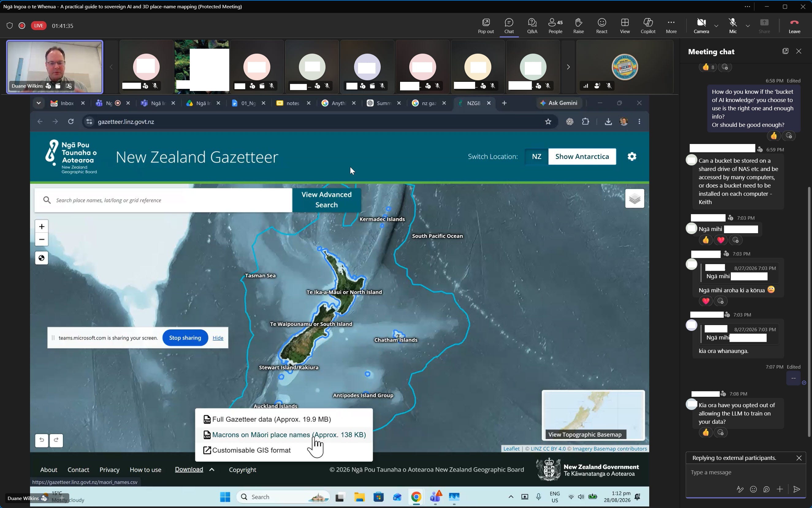Viewport: 812px width, 508px height.
Task: Stop sharing the screen
Action: click(x=185, y=338)
